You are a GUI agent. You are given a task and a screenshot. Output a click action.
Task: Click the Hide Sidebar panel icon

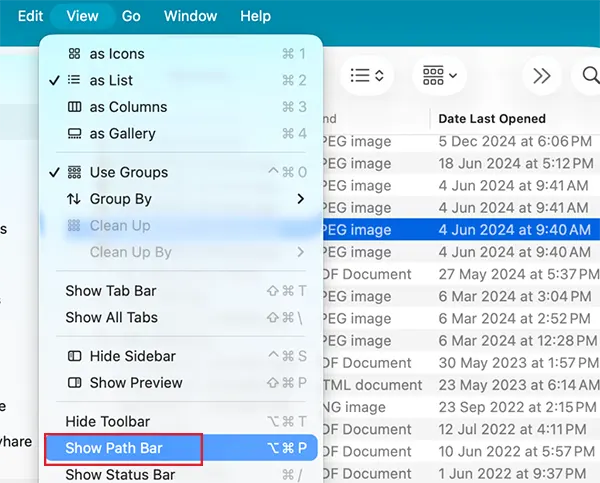pyautogui.click(x=74, y=356)
